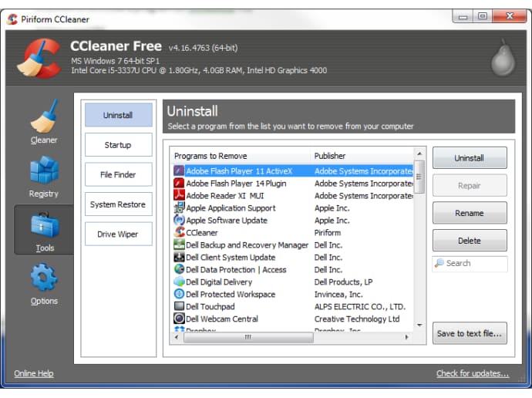
Task: Click the horizontal scrollbar right arrow
Action: point(408,337)
